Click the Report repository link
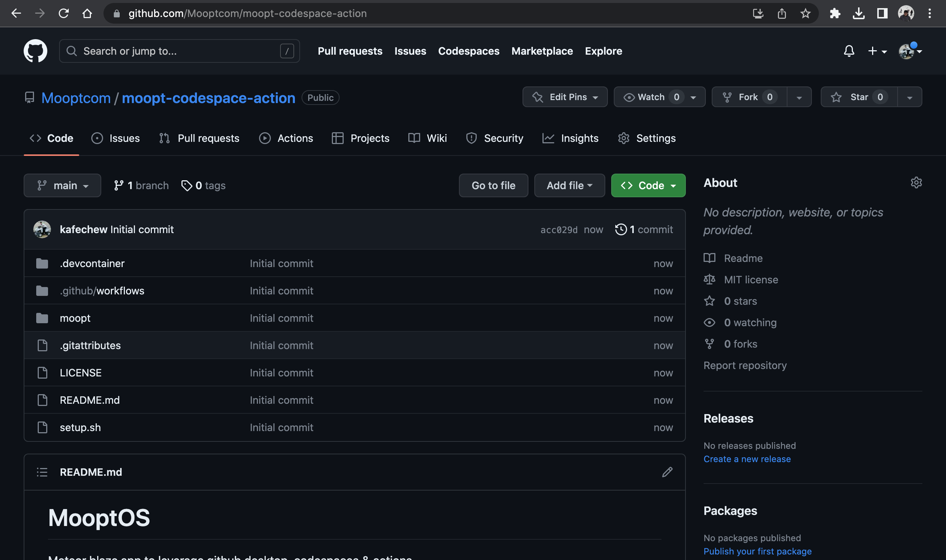Image resolution: width=946 pixels, height=560 pixels. click(745, 365)
